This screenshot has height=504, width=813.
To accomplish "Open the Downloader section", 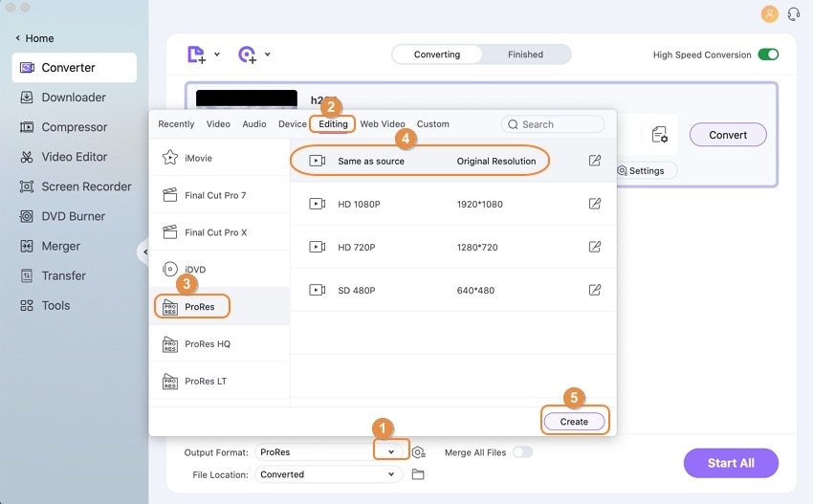I will click(75, 98).
